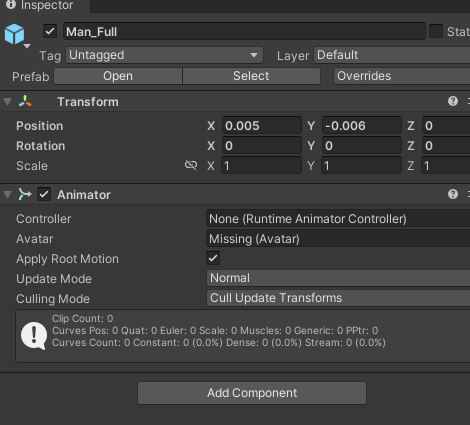470x425 pixels.
Task: Click Position X field showing 0.005
Action: [262, 126]
